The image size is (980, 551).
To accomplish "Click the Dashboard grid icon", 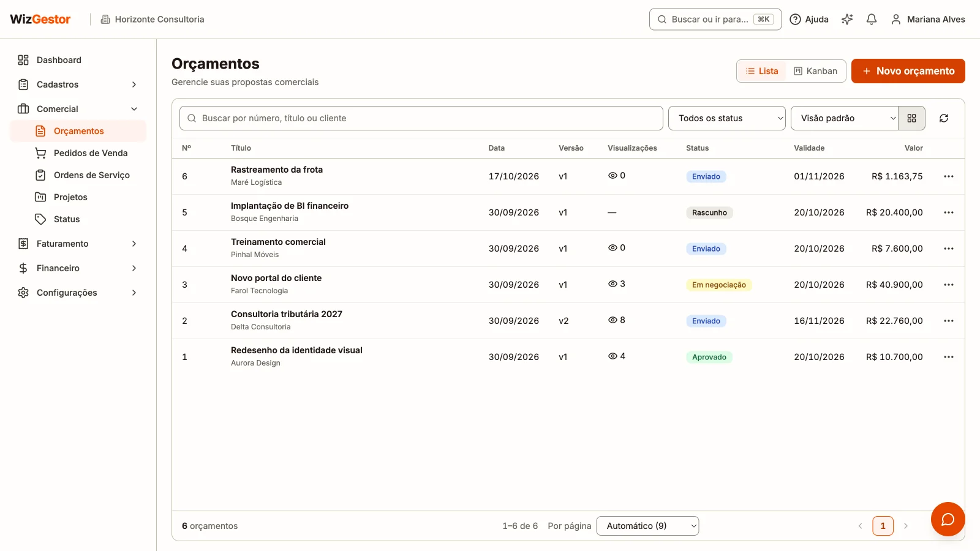I will click(23, 60).
